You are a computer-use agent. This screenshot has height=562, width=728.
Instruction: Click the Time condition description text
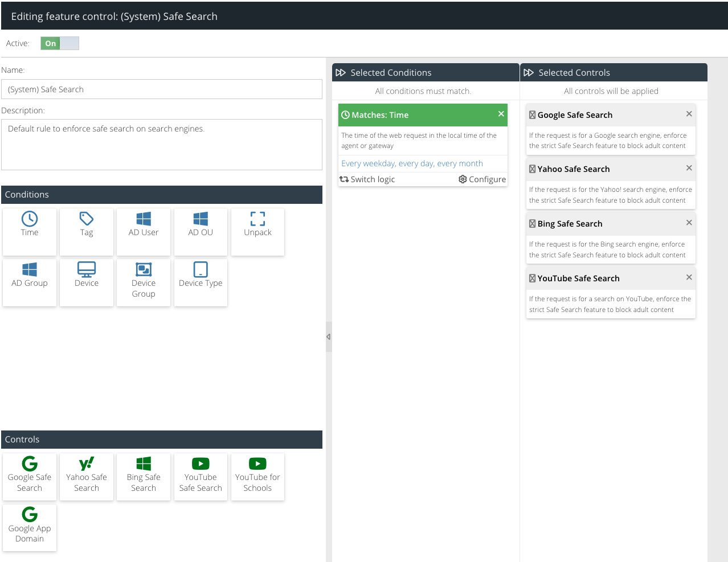pyautogui.click(x=419, y=141)
